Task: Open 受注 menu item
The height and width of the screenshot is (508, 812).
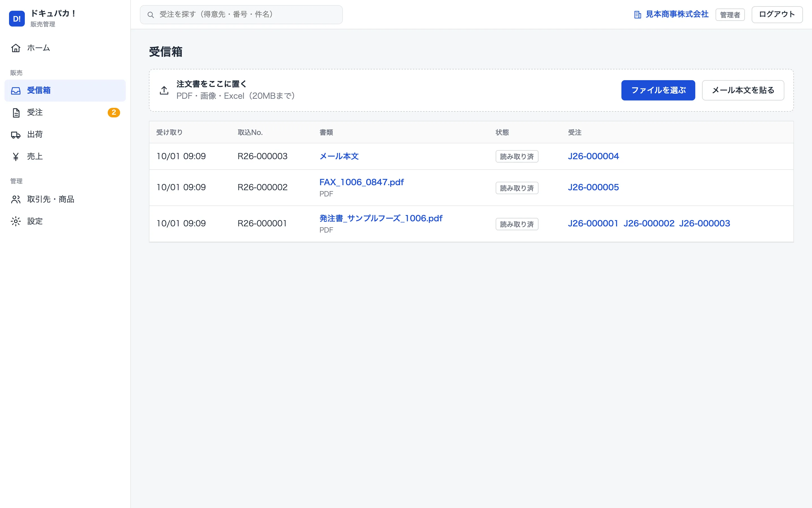Action: [x=65, y=113]
